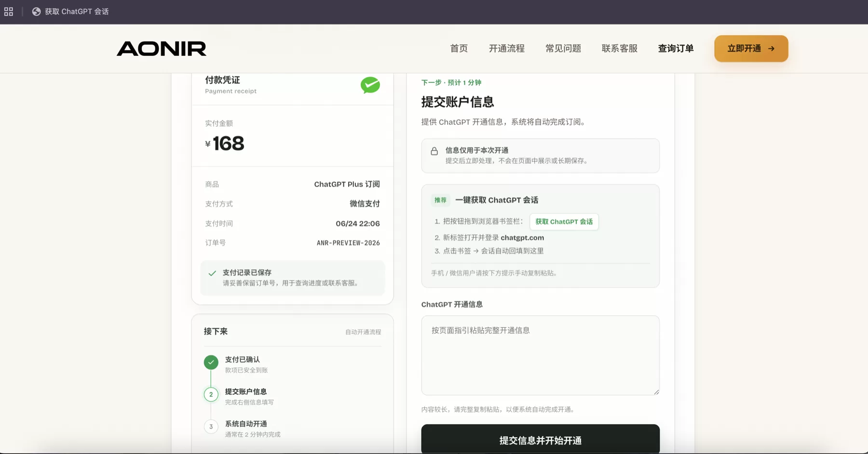Viewport: 868px width, 454px height.
Task: Click the green step check for 支付已确认
Action: (x=211, y=362)
